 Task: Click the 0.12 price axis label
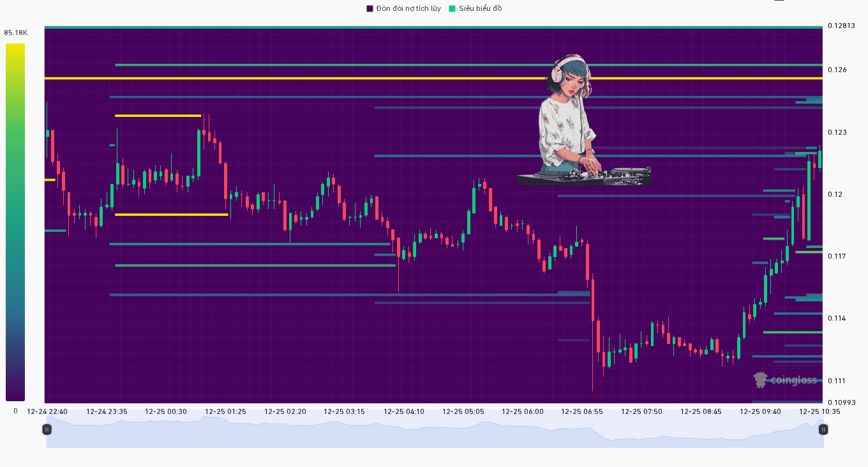(835, 194)
